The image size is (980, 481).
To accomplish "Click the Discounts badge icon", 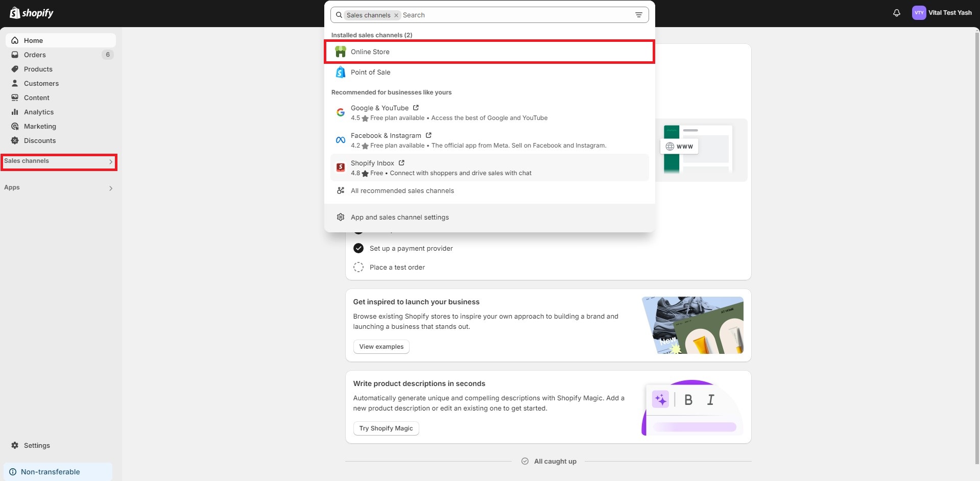I will tap(15, 140).
